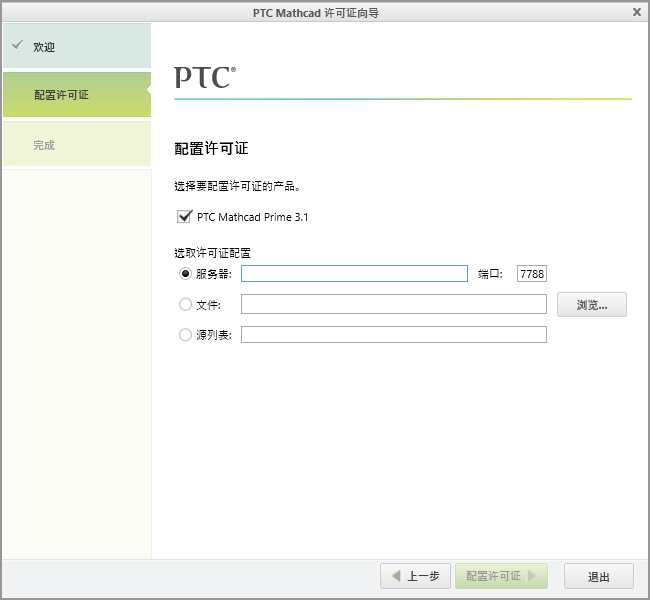This screenshot has height=600, width=650.
Task: Click the 配置许可证 page heading
Action: [211, 148]
